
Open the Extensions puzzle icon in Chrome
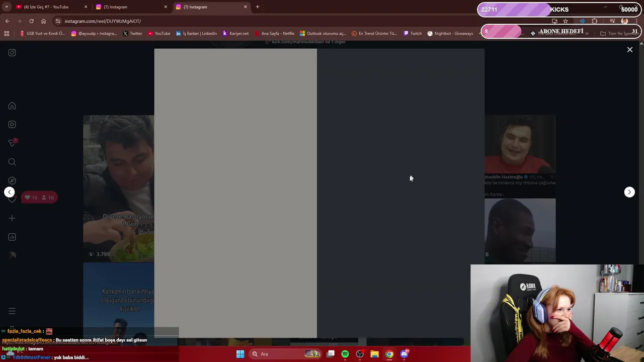click(x=595, y=21)
